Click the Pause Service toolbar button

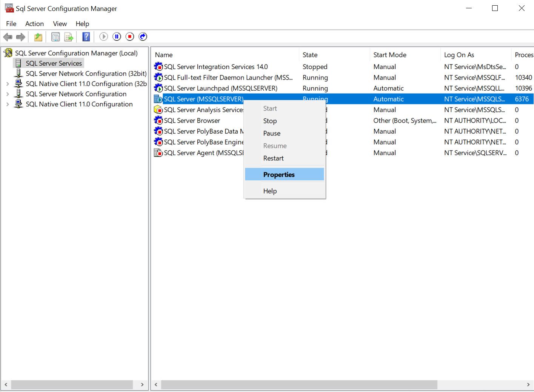[117, 37]
